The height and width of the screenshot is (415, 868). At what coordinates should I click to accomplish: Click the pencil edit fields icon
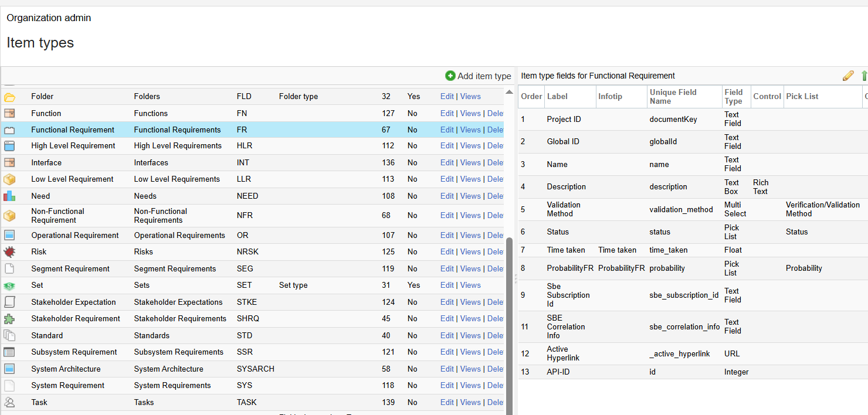tap(848, 76)
